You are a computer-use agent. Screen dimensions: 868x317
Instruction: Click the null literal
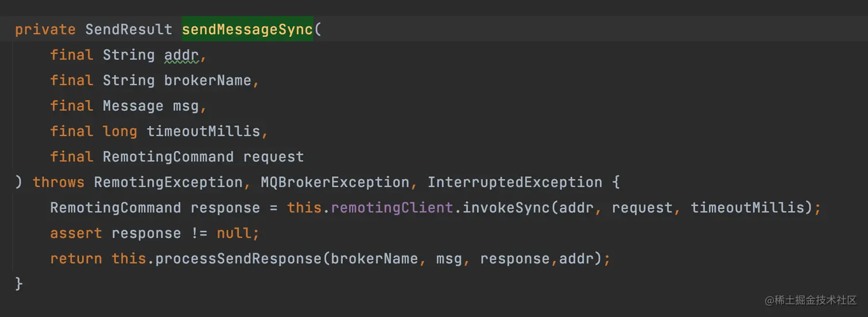(x=234, y=233)
